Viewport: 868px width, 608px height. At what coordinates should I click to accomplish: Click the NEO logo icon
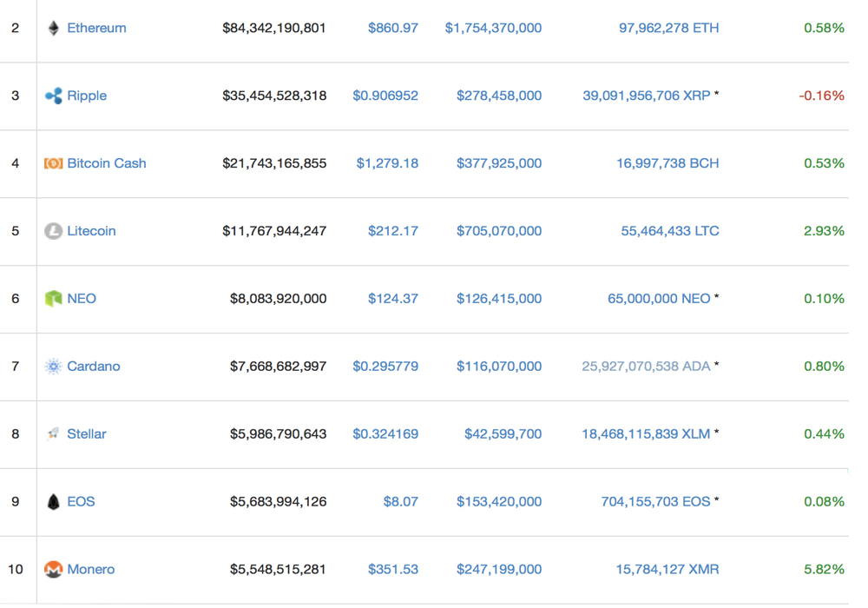click(53, 299)
